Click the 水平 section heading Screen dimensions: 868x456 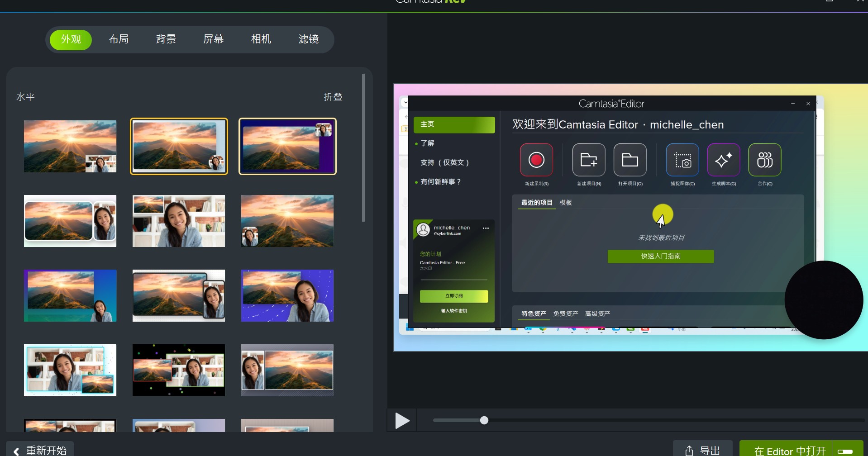26,97
